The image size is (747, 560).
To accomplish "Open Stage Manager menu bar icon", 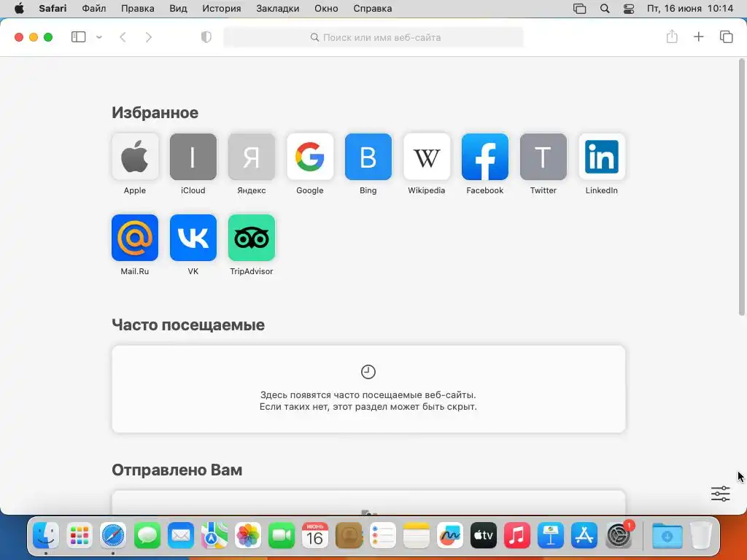I will point(579,9).
